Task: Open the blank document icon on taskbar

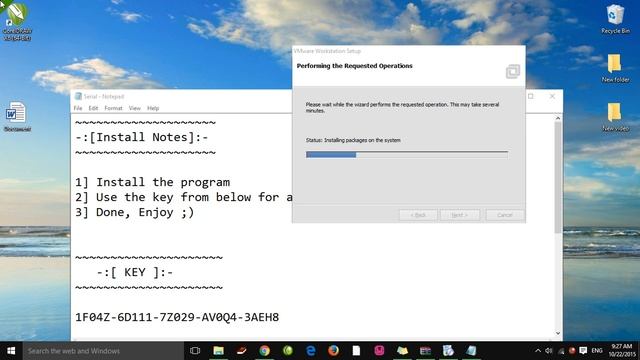Action: (356, 351)
